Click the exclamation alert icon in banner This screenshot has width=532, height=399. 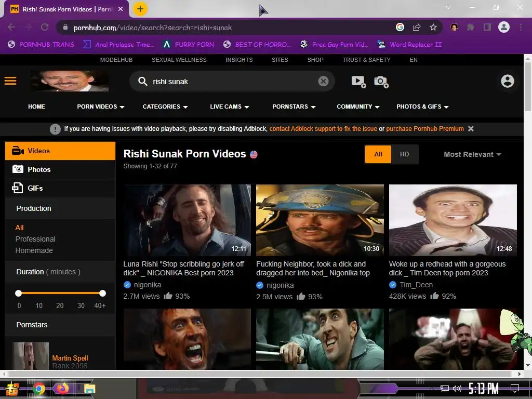55,129
